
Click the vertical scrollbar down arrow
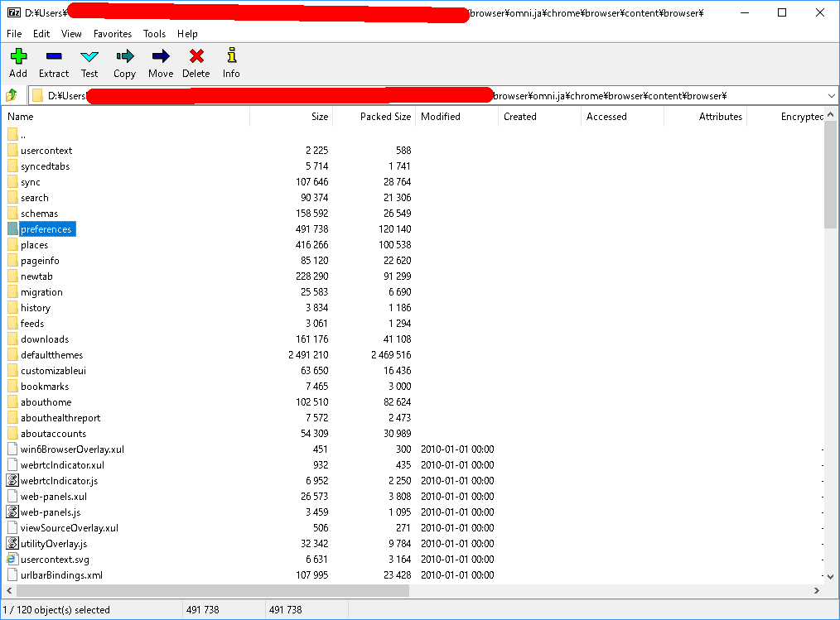[830, 577]
